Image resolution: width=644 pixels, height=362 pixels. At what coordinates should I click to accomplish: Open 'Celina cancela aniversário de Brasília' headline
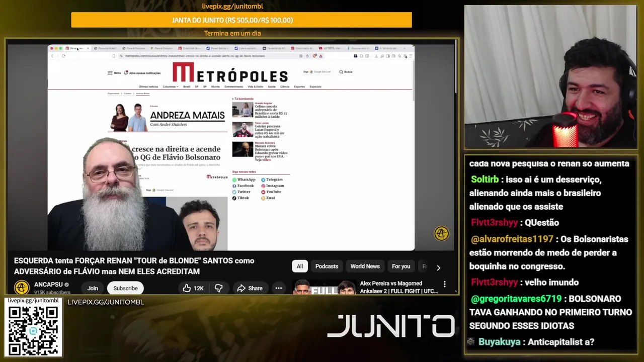[x=271, y=112]
